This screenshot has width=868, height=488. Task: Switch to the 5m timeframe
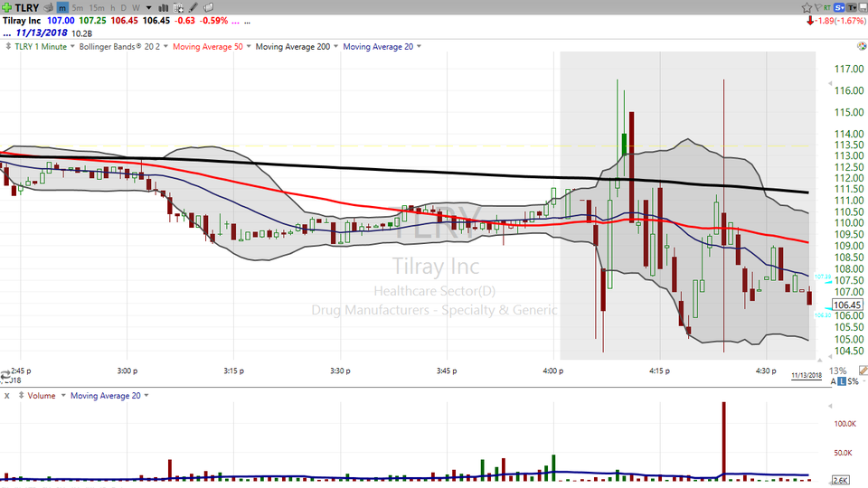tap(78, 7)
